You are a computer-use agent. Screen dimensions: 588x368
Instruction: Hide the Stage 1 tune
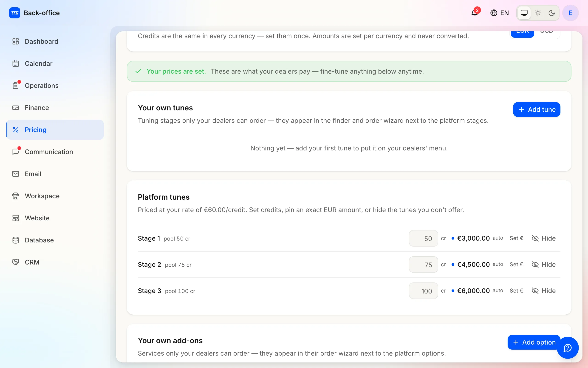pos(543,238)
